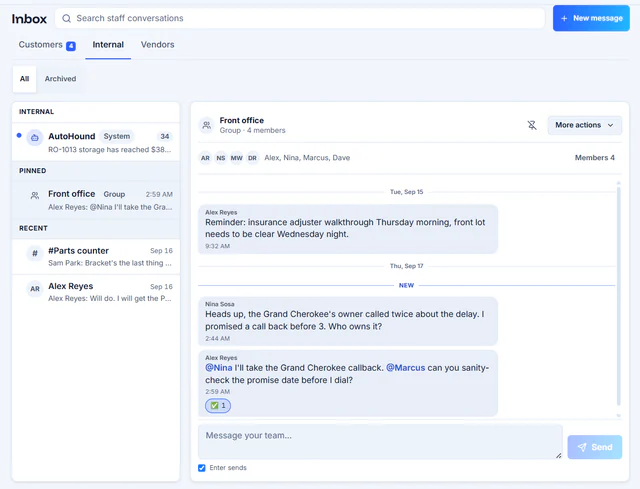The width and height of the screenshot is (640, 489).
Task: Click the group icon in conversation header
Action: (x=207, y=125)
